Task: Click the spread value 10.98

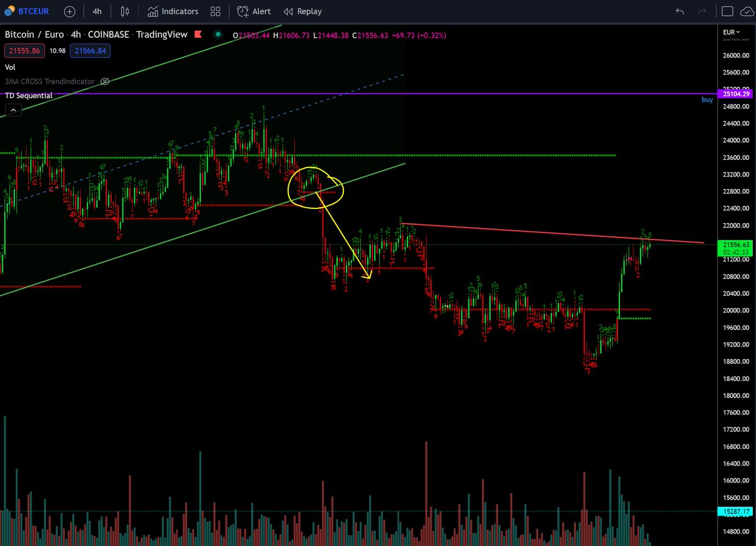Action: (57, 50)
